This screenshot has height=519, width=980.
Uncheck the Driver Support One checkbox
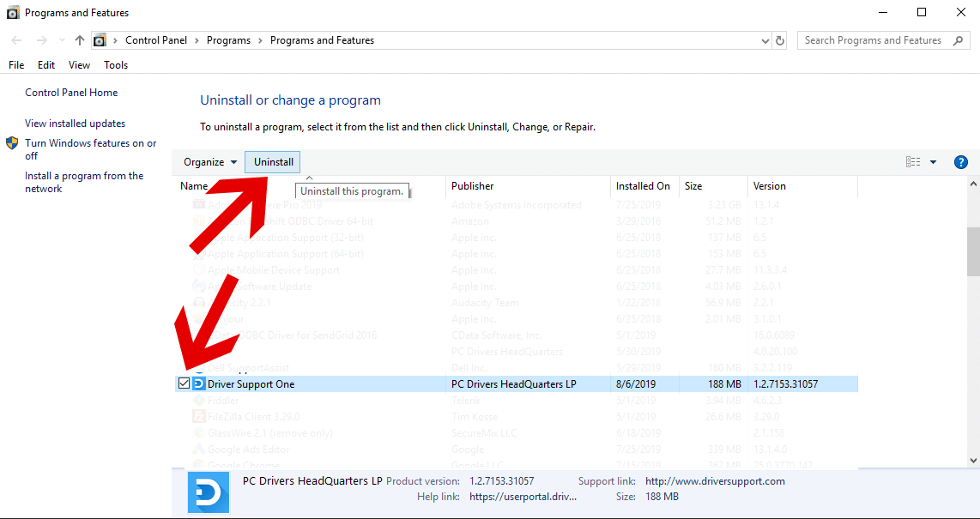click(185, 384)
